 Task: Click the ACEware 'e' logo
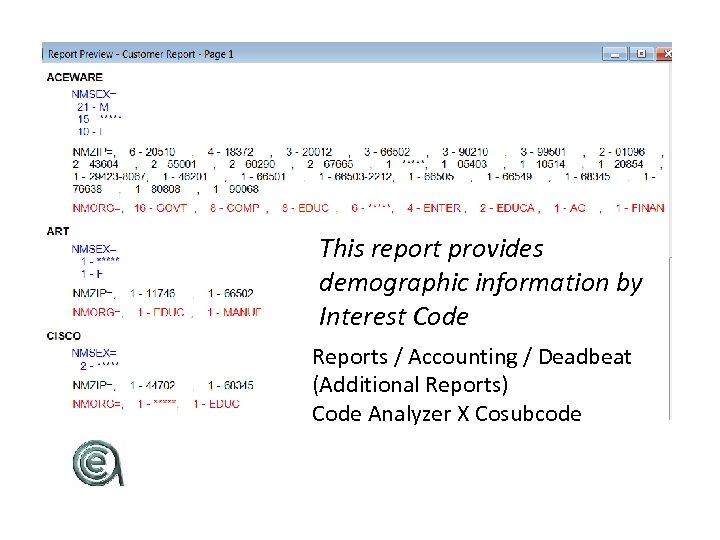[x=98, y=463]
